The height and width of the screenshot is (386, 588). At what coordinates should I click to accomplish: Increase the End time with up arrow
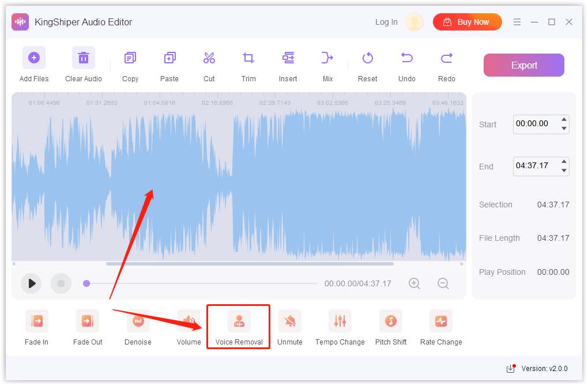(564, 161)
